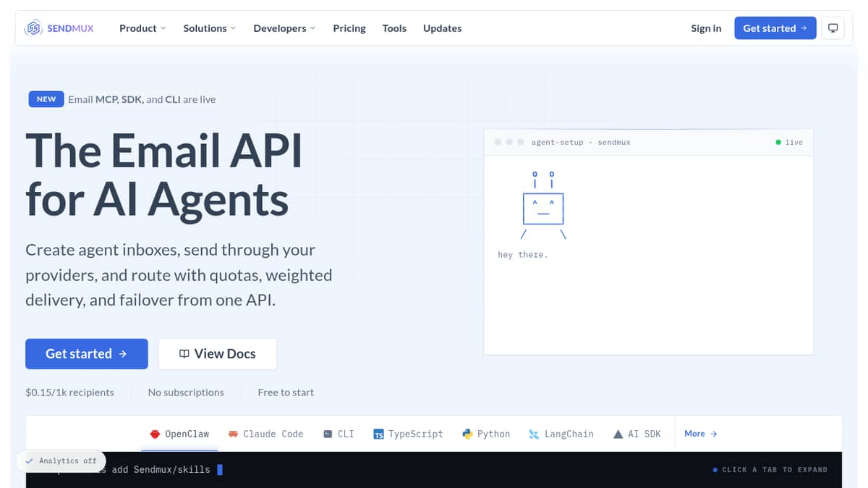Click the Sendmux logo icon
The height and width of the screenshot is (488, 868).
click(34, 28)
